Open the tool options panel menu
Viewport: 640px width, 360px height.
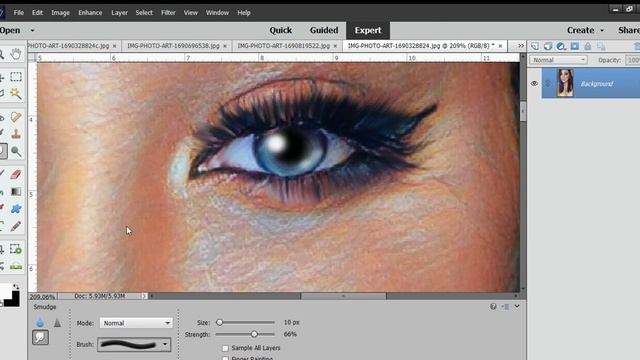(506, 307)
